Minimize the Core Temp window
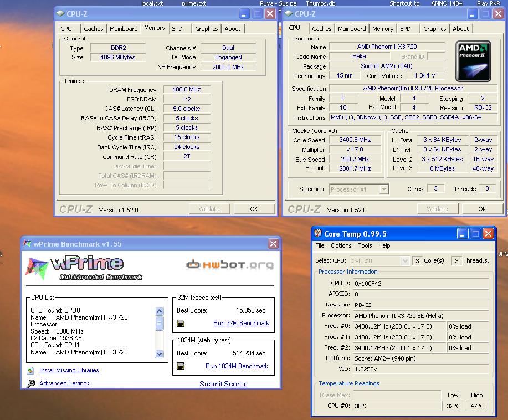 [463, 234]
